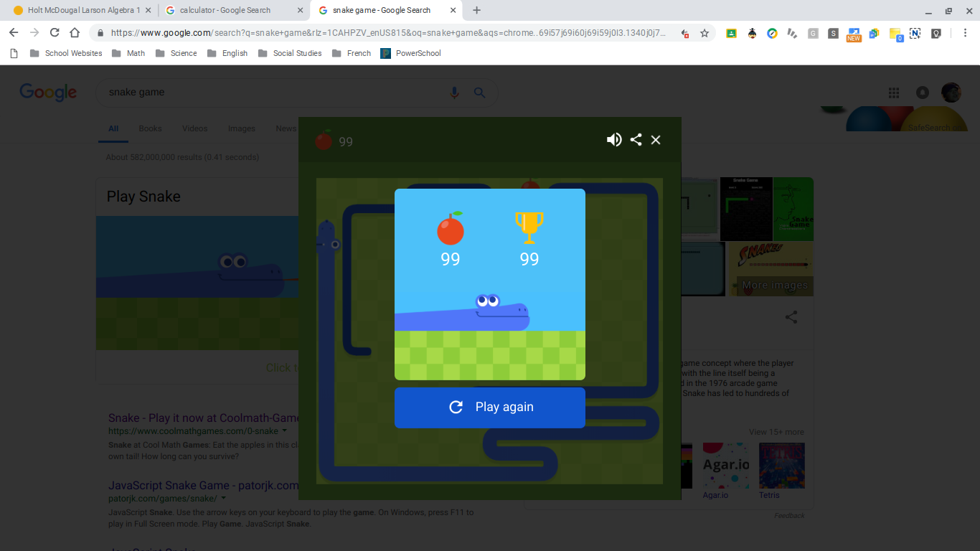This screenshot has height=551, width=980.
Task: Click the Feedback link
Action: 789,516
